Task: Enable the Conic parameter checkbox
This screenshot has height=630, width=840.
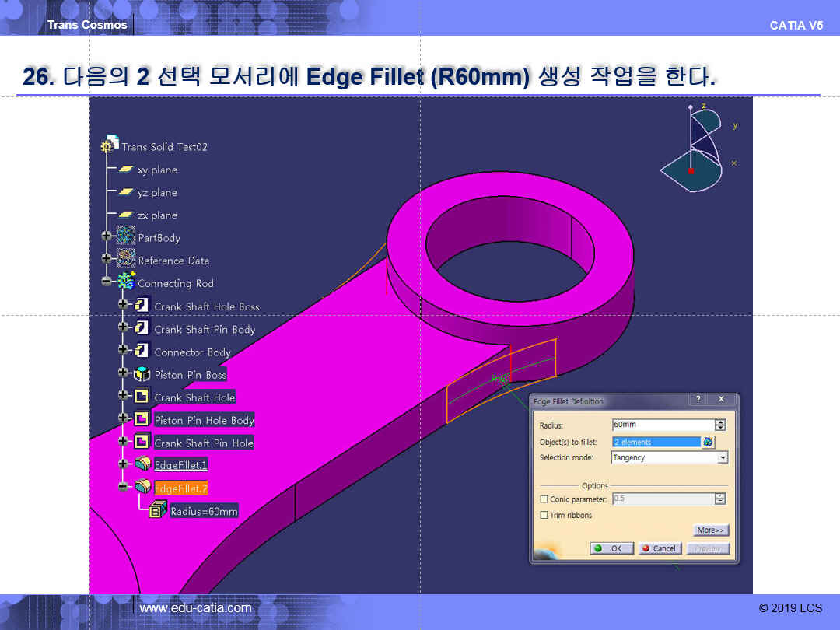Action: pyautogui.click(x=544, y=499)
